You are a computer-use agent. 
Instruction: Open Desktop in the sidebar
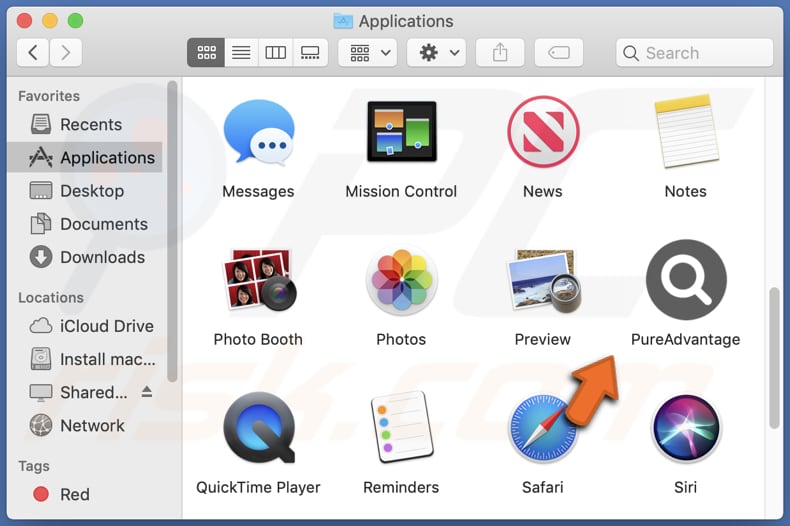(x=85, y=191)
